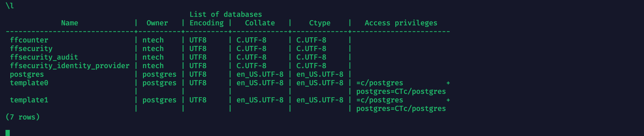Click the Collate column header

260,23
